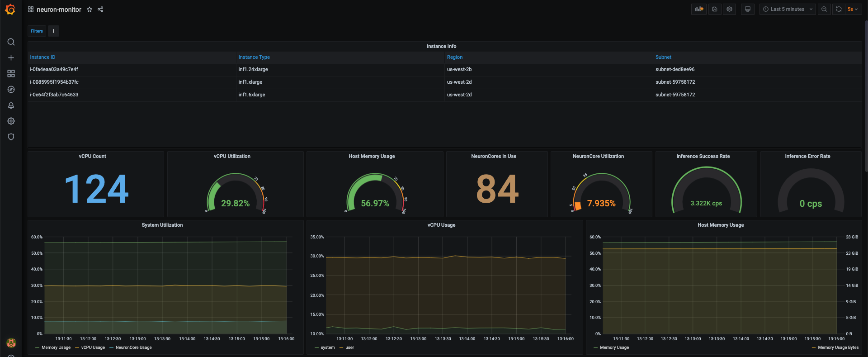The height and width of the screenshot is (357, 868).
Task: Open NeuronCores in Use panel title menu
Action: pyautogui.click(x=494, y=156)
